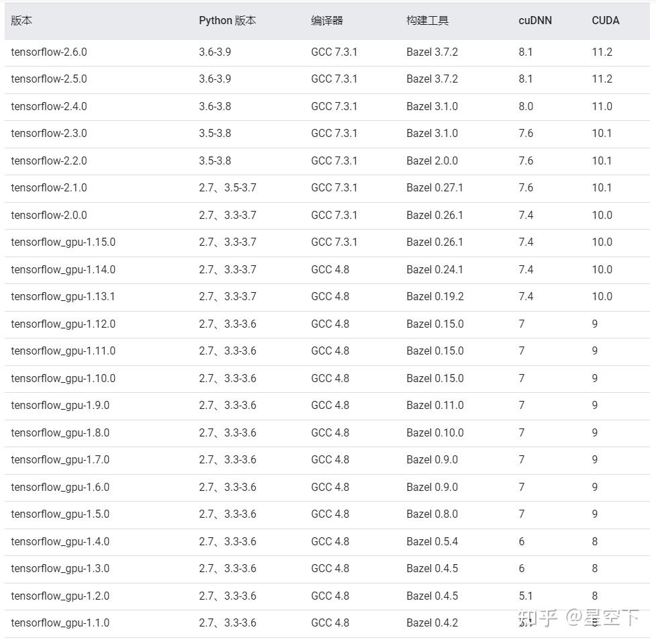Screen dimensions: 656x644
Task: Select the 构建工具 column header
Action: pyautogui.click(x=427, y=21)
